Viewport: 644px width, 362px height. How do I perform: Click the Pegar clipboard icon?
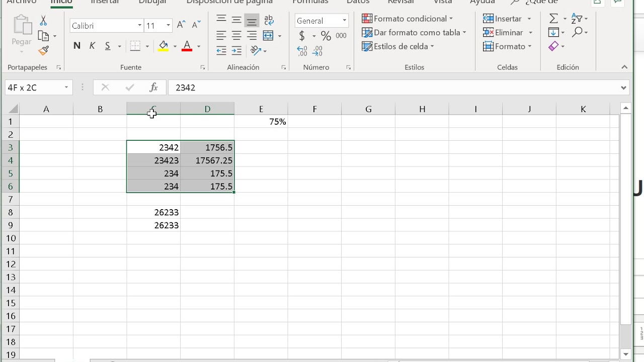(21, 25)
